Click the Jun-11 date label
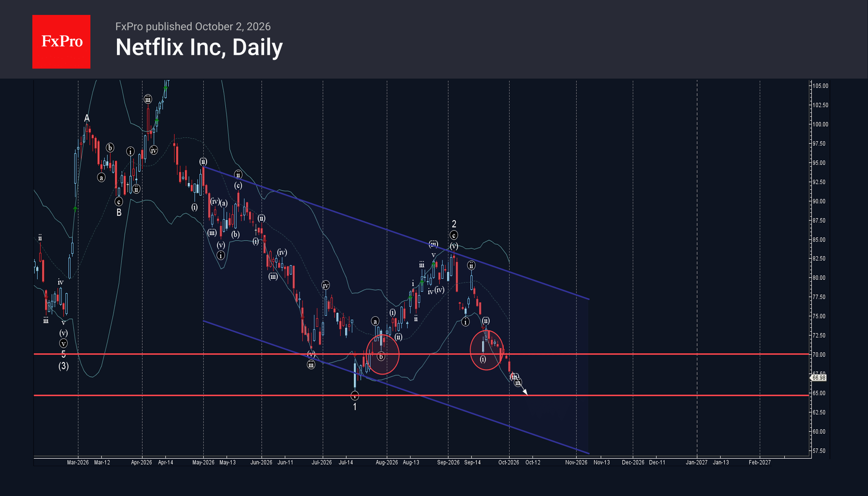The image size is (868, 496). [x=285, y=462]
